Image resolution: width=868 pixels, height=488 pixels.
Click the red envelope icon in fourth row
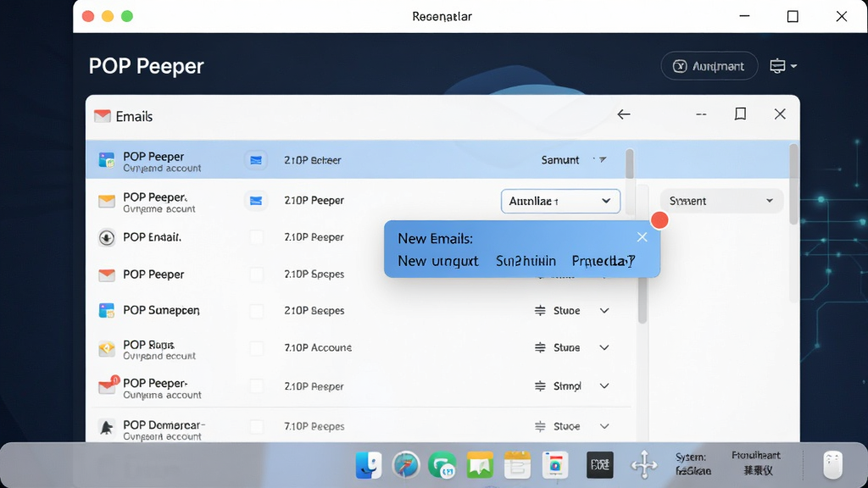point(106,275)
